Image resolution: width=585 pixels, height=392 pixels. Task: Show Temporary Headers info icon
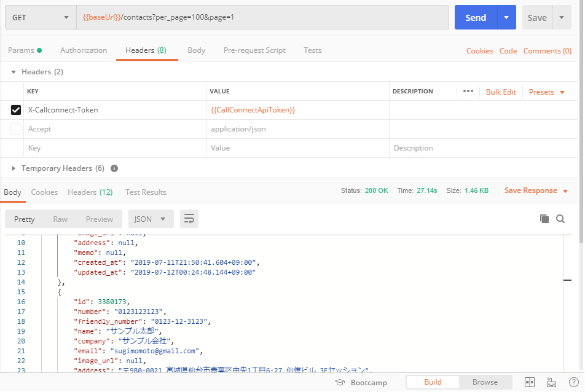(x=114, y=168)
